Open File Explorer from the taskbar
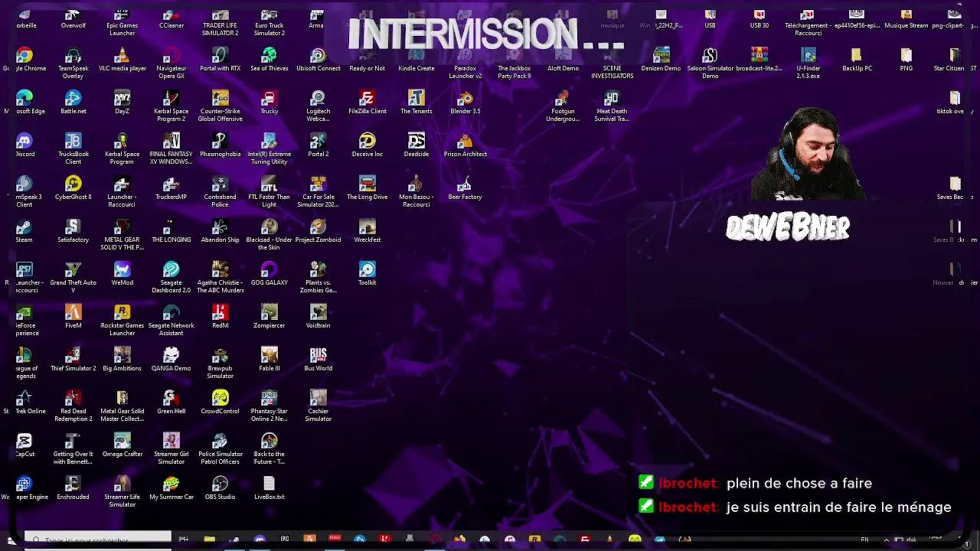The image size is (980, 551). (209, 540)
